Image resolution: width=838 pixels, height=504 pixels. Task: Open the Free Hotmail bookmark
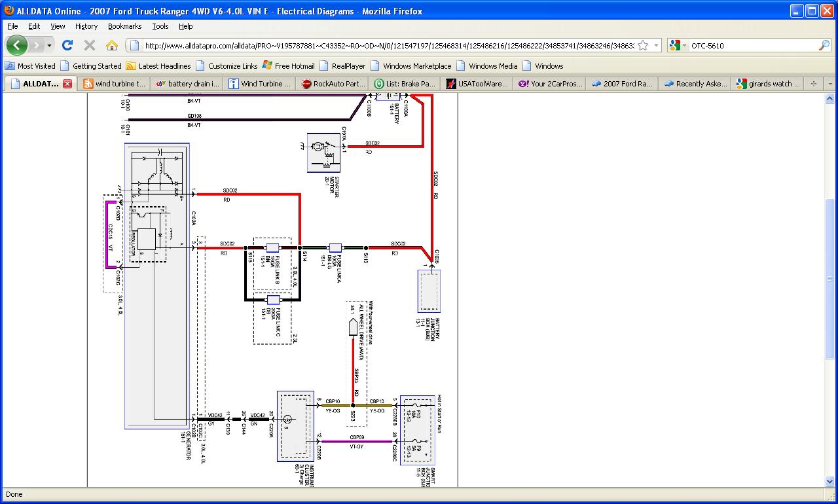tap(289, 66)
